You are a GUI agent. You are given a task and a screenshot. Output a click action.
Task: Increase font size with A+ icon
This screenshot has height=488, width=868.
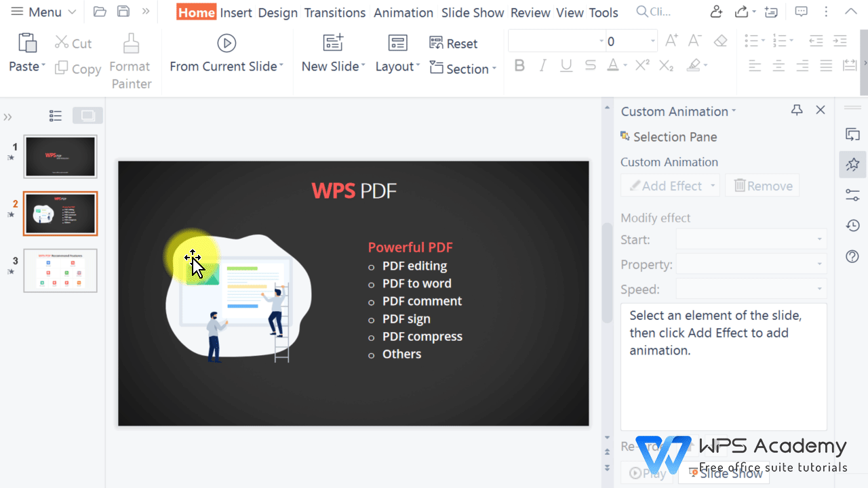(x=671, y=41)
